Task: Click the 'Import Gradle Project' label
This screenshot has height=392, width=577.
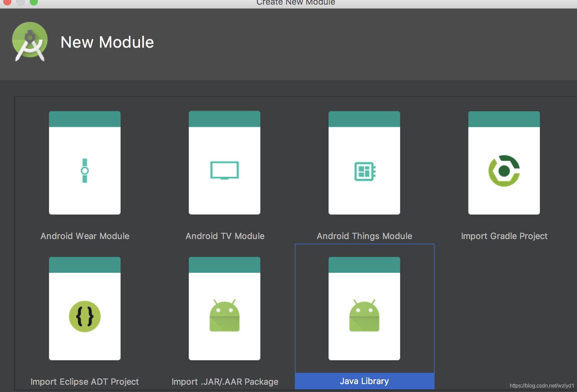Action: 504,236
